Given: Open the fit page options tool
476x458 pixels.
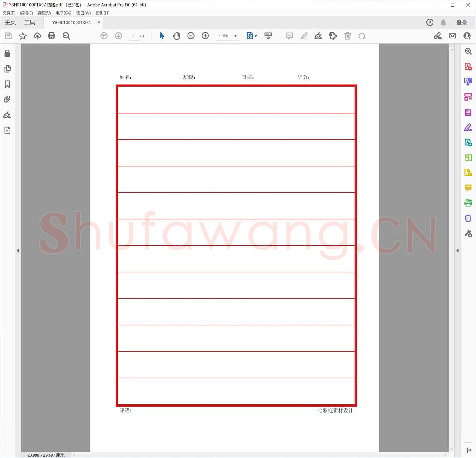Looking at the screenshot, I should (x=252, y=36).
